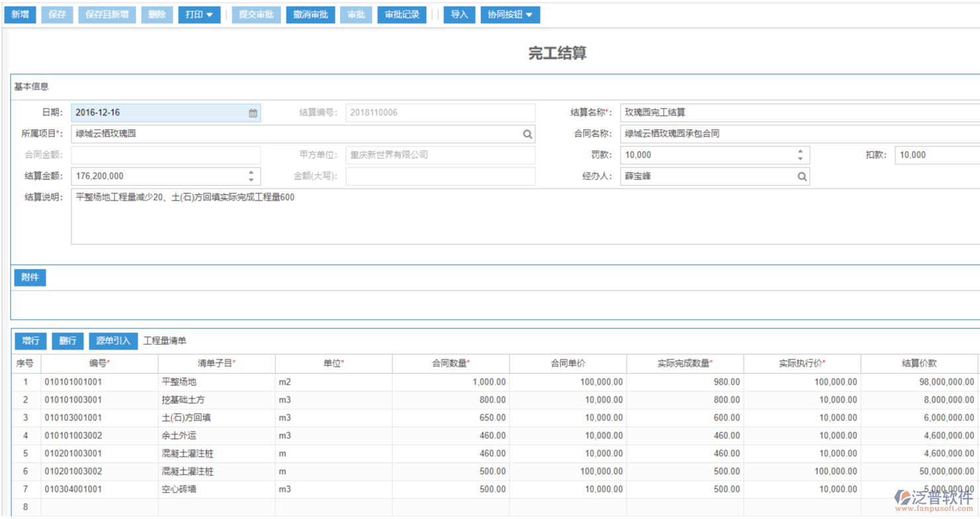Save the form with 保存
Viewport: 980px width, 519px height.
pyautogui.click(x=57, y=15)
